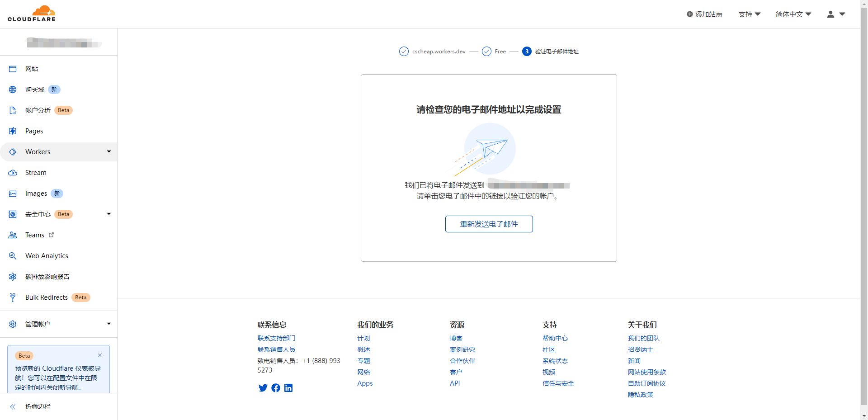Click the 管理帐户 gear icon
Image resolution: width=868 pixels, height=420 pixels.
click(13, 324)
